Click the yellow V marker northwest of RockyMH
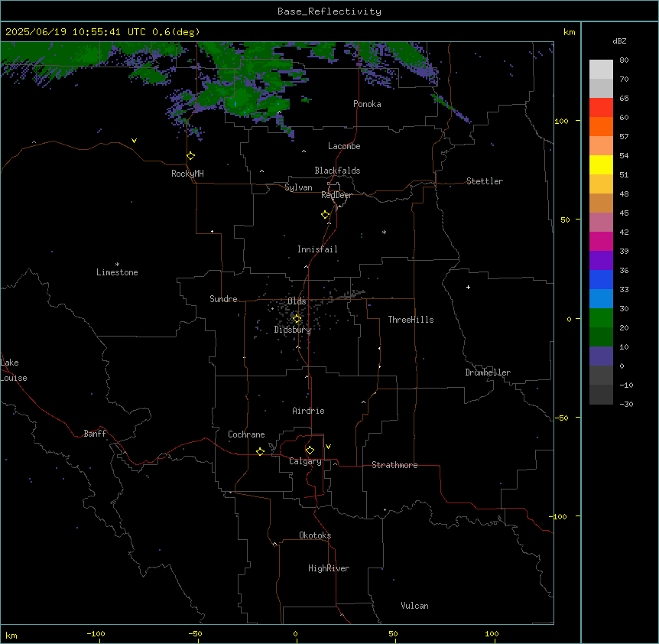This screenshot has width=659, height=644. coord(134,141)
